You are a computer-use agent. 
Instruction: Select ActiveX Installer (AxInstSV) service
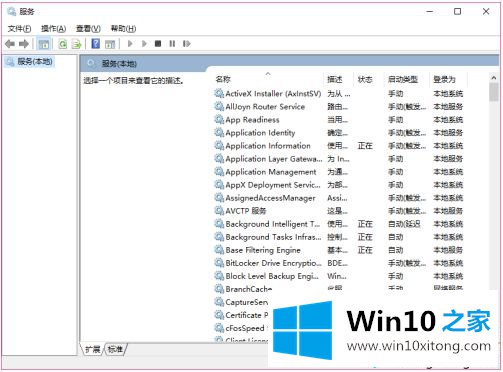339,94
